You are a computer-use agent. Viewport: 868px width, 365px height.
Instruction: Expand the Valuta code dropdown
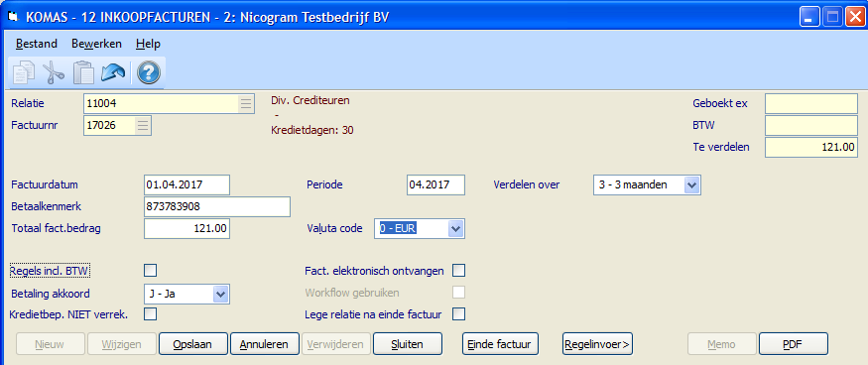(455, 228)
